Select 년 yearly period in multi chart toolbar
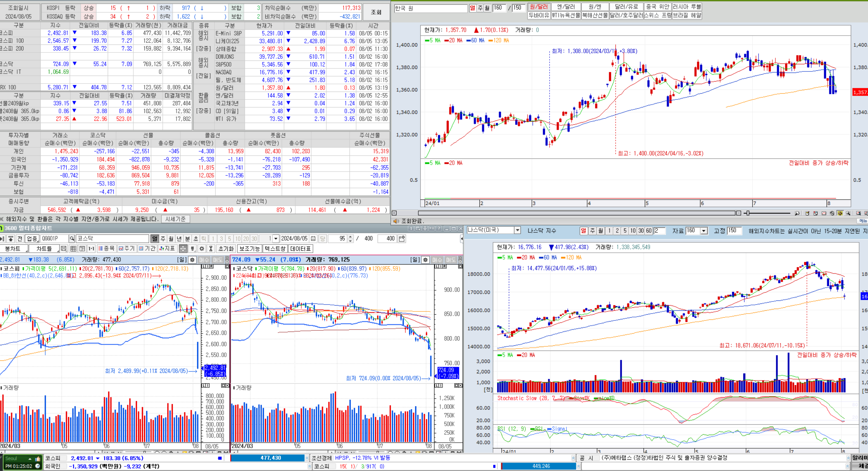The height and width of the screenshot is (471, 868). 179,239
